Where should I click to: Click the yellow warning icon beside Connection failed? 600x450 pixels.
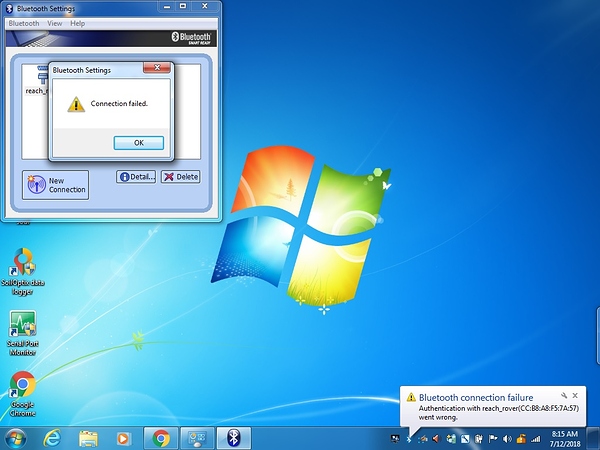(76, 104)
